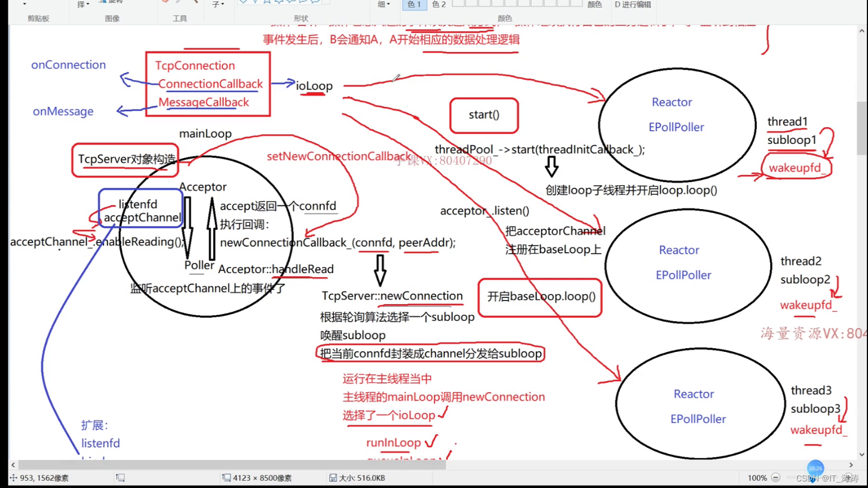Click the horizontal scrollbar right arrow
The width and height of the screenshot is (868, 488).
851,465
